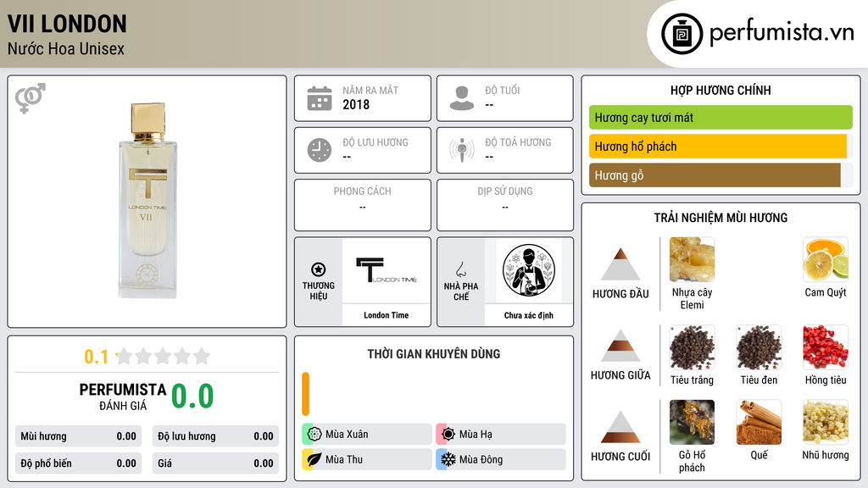Viewport: 868px width, 488px height.
Task: Click the Cam Quýt citrus note image
Action: 826,259
